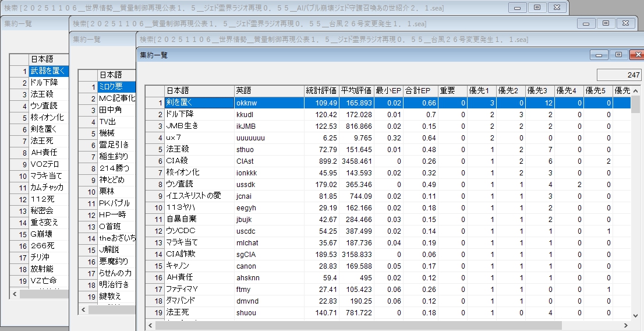Click the left arrow of the middle list scrollbar
This screenshot has width=644, height=331.
tap(83, 310)
